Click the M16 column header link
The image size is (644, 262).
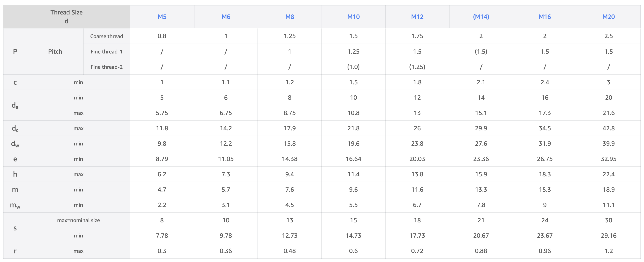point(544,17)
